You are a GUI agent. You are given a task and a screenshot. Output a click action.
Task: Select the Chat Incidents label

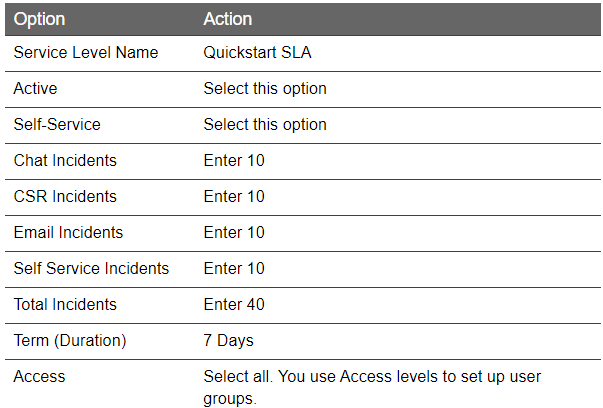(65, 160)
